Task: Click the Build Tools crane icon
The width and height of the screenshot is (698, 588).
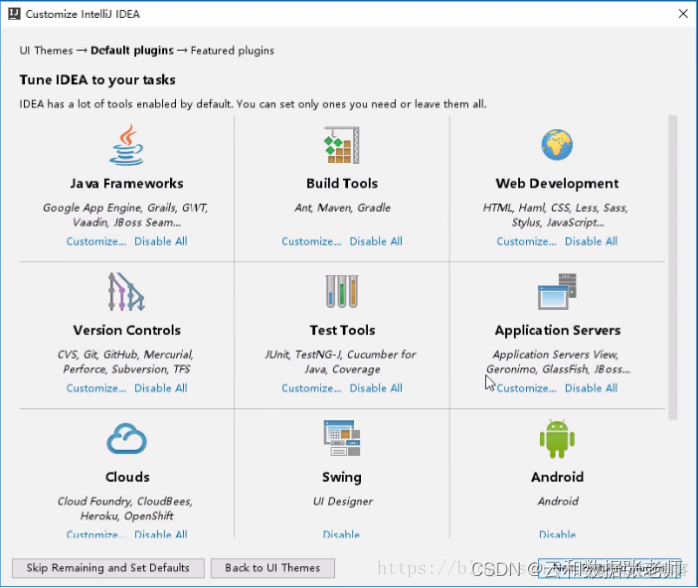Action: 342,145
